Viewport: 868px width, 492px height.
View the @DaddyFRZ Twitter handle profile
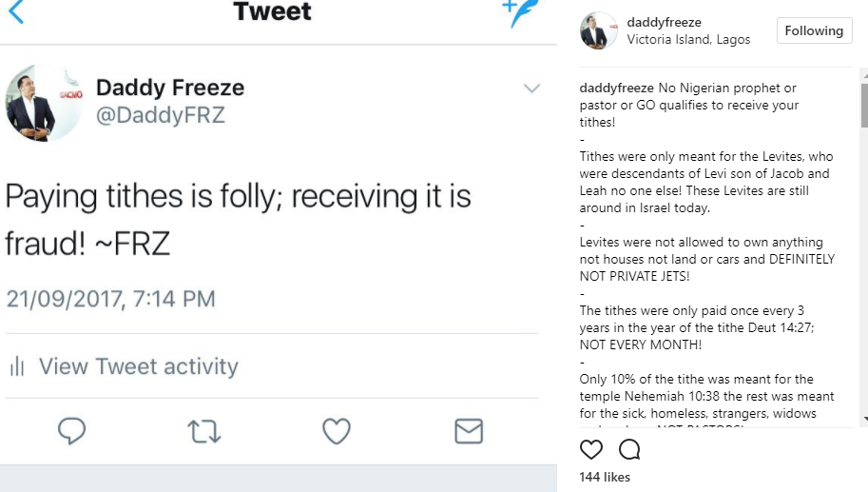[x=160, y=117]
